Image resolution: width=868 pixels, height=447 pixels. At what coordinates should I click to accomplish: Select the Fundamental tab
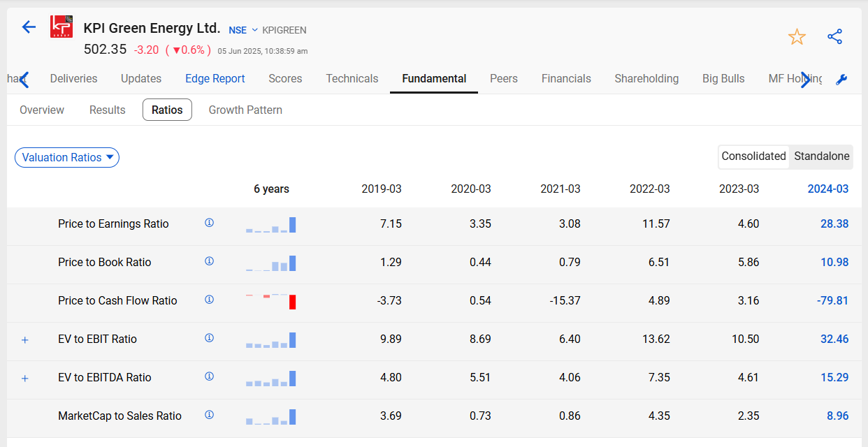[434, 79]
